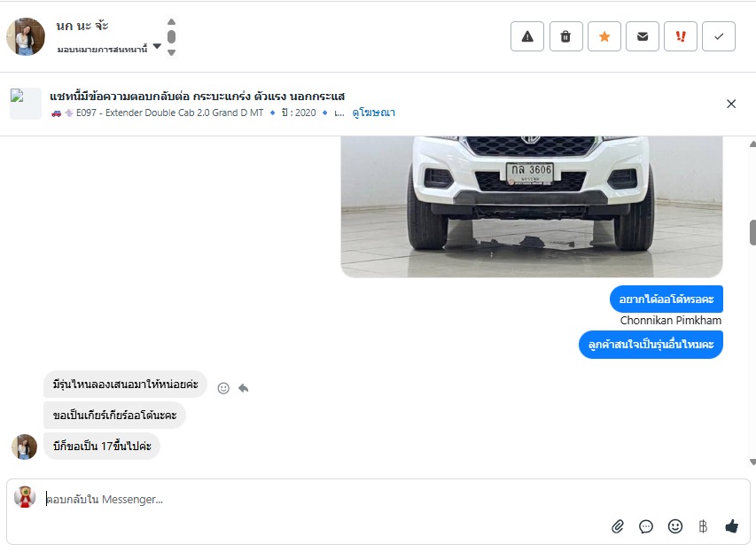Click the envelope mark-unread icon
The width and height of the screenshot is (756, 552).
pos(643,36)
